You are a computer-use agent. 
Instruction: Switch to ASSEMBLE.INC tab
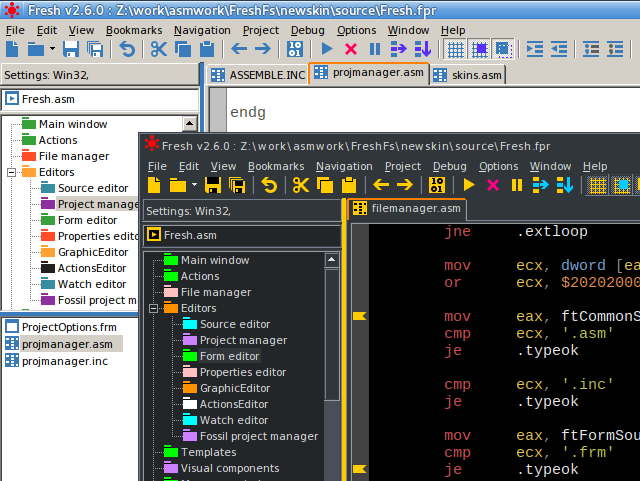pyautogui.click(x=258, y=75)
